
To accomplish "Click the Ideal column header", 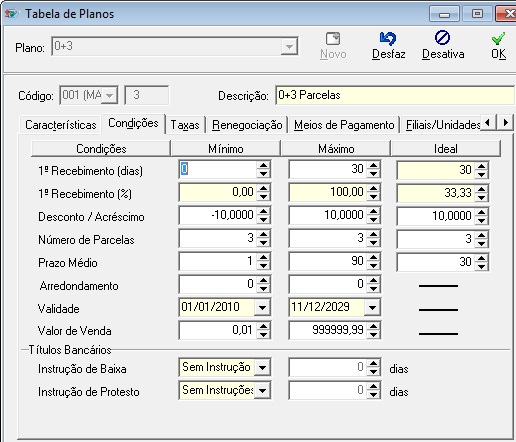I will 446,149.
